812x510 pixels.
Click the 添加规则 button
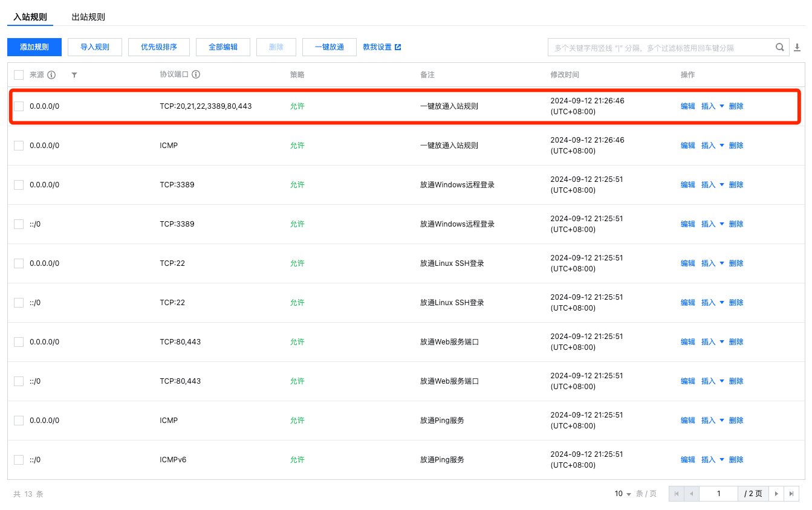tap(34, 47)
